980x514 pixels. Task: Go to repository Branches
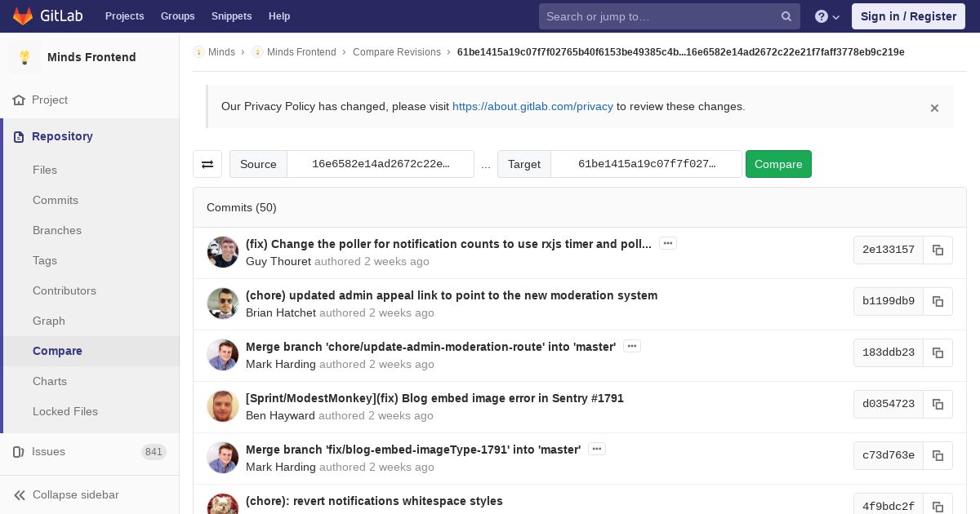click(57, 230)
